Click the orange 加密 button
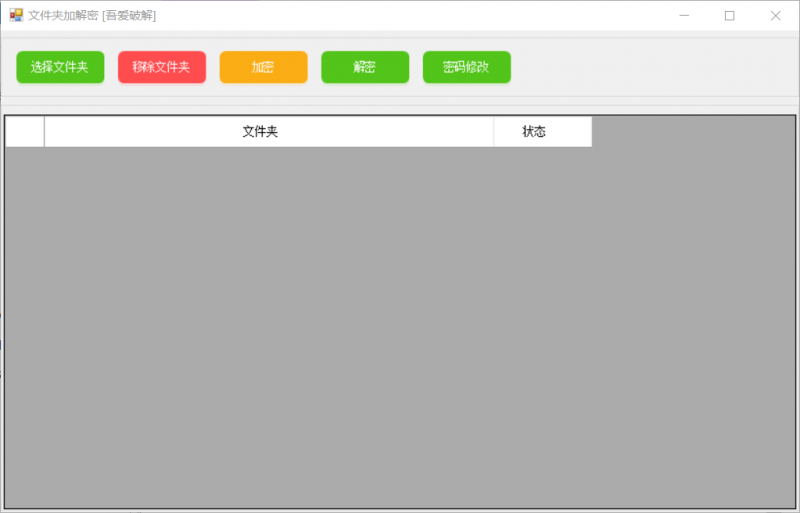The image size is (800, 513). click(263, 67)
